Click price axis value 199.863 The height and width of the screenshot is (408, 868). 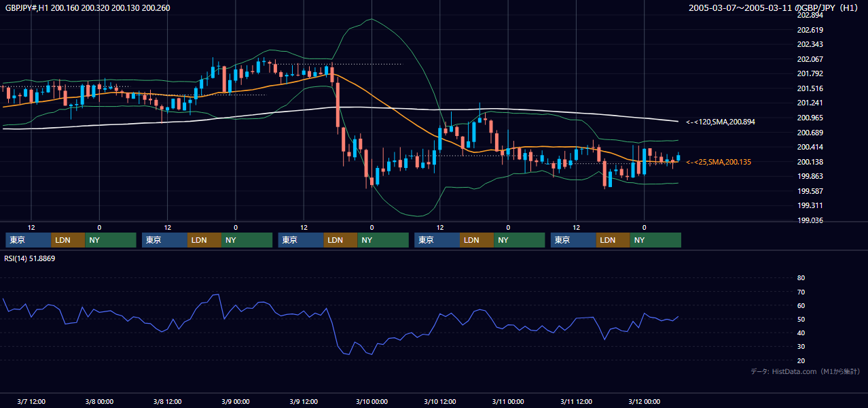coord(809,176)
